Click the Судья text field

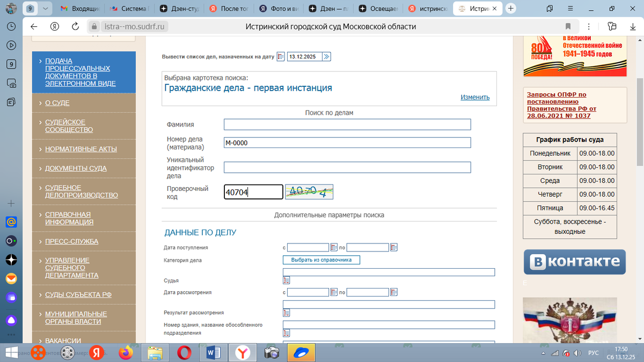(x=389, y=272)
